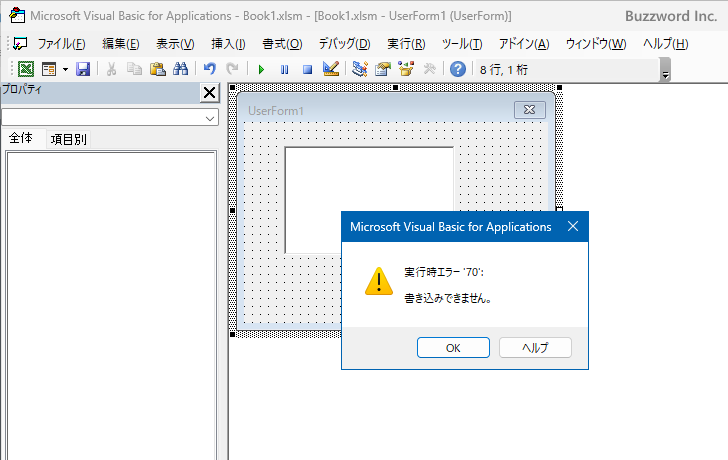The image size is (728, 460).
Task: Click the VBA application icon in title bar
Action: (x=17, y=15)
